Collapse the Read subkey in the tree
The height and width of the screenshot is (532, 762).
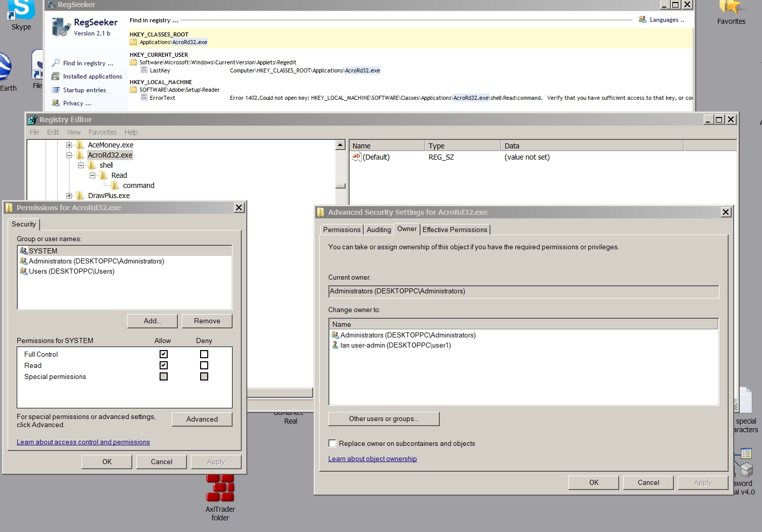pos(92,175)
